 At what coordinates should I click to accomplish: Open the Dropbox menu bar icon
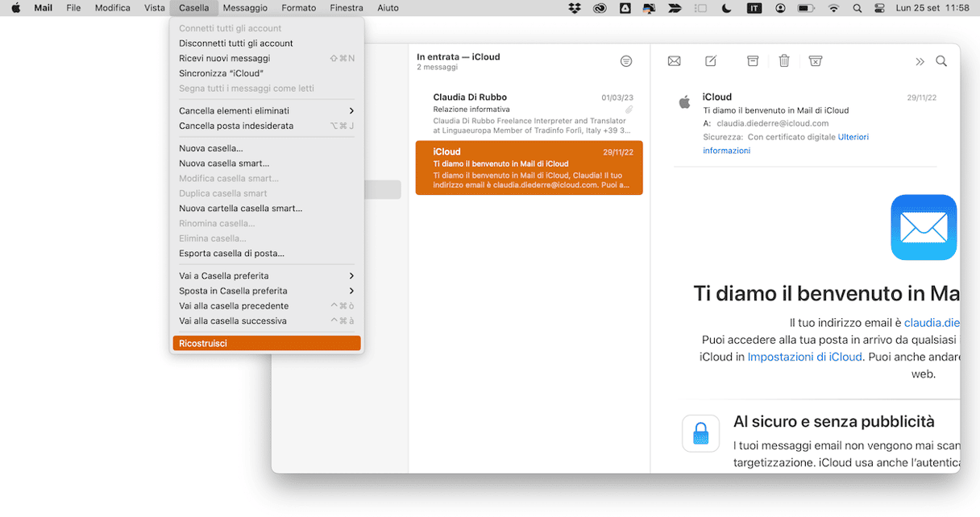(x=575, y=8)
